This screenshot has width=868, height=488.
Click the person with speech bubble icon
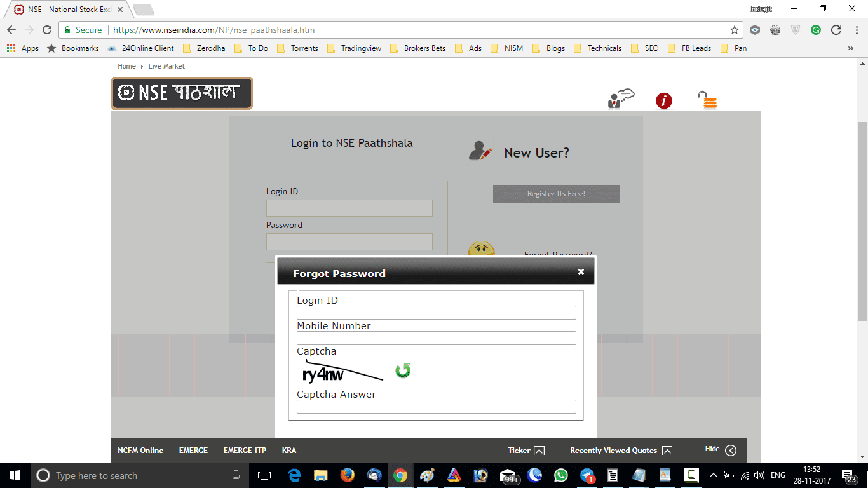point(621,99)
